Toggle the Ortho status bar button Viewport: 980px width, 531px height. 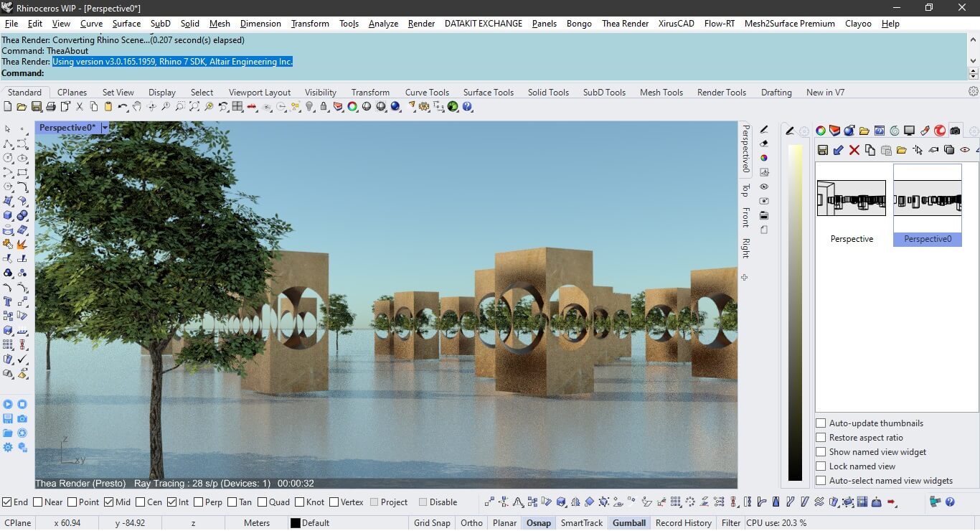pos(471,523)
